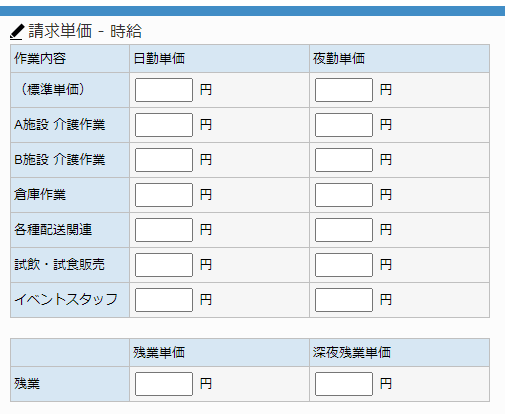Click the 試飲・試食販売 夜勤単価 input

[344, 265]
